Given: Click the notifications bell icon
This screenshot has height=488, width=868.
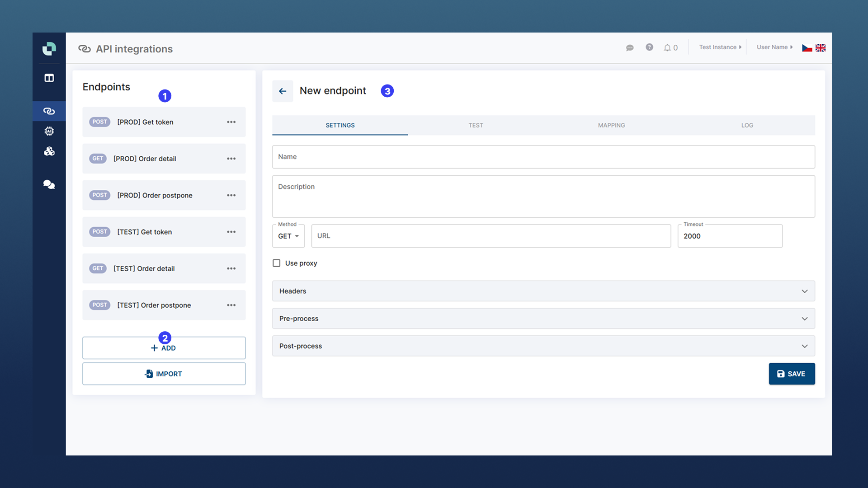Looking at the screenshot, I should [667, 47].
